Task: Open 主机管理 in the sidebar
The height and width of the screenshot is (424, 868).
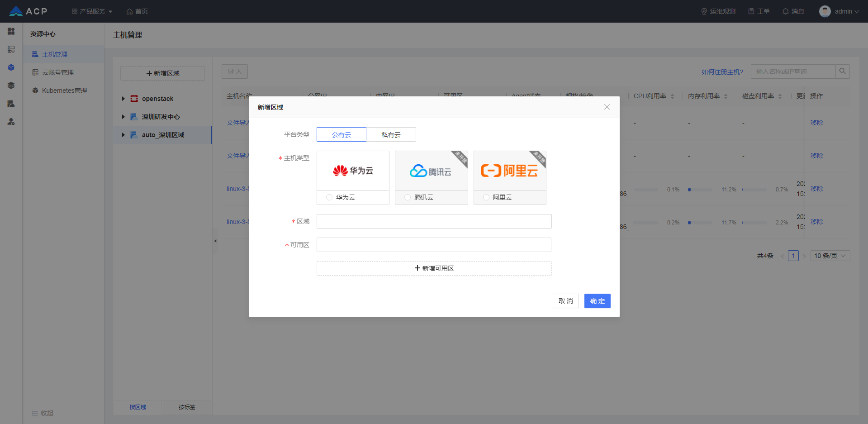Action: pyautogui.click(x=63, y=54)
